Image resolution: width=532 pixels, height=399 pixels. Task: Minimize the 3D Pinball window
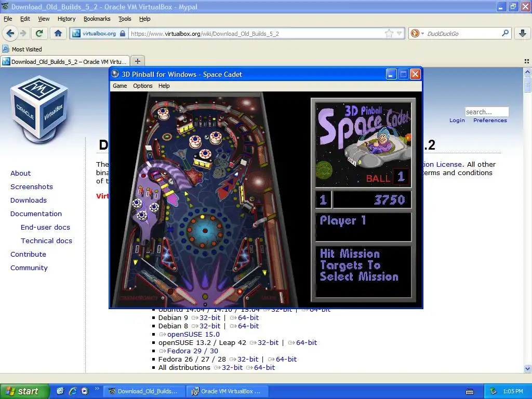pos(391,74)
